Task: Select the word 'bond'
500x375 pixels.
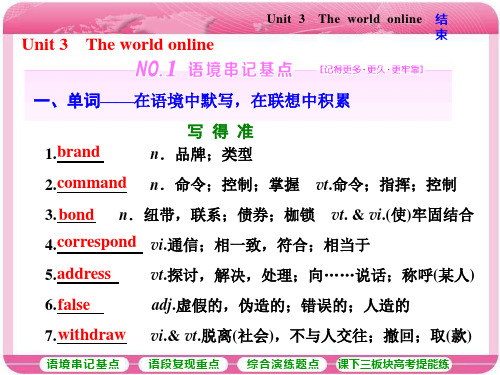Action: [77, 214]
